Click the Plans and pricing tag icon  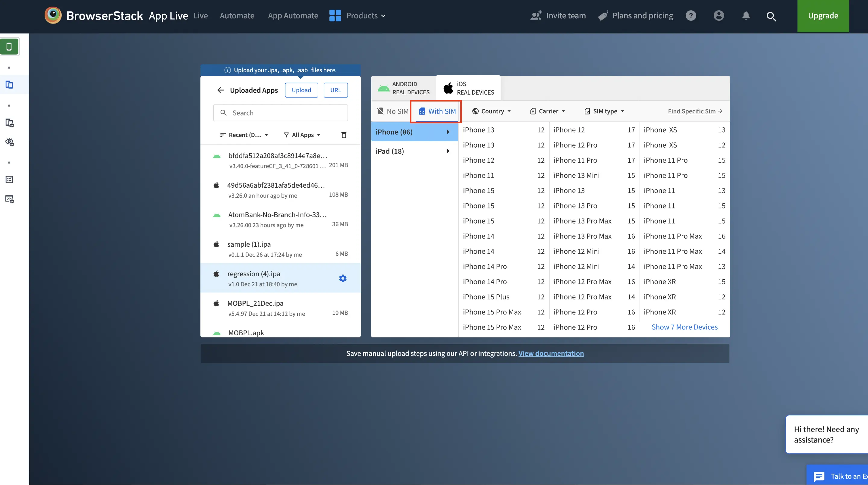[x=603, y=15]
